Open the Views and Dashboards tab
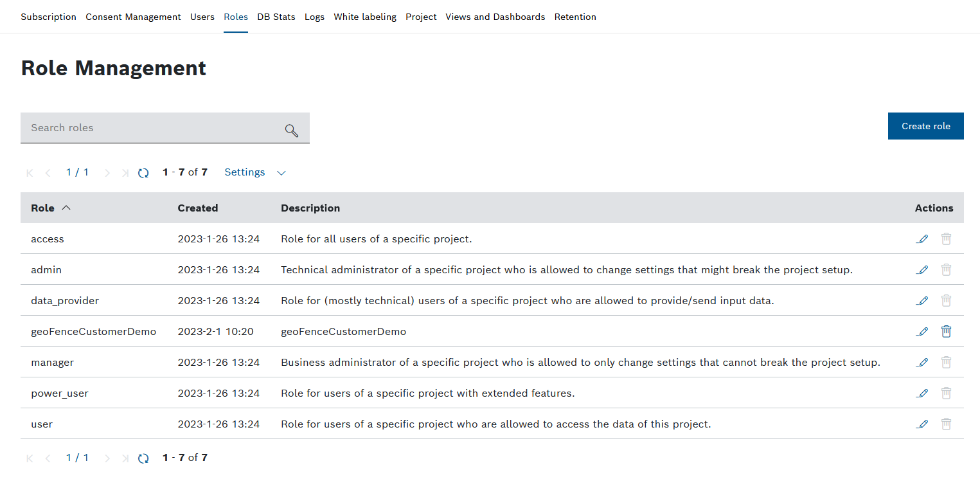980x479 pixels. click(x=495, y=17)
